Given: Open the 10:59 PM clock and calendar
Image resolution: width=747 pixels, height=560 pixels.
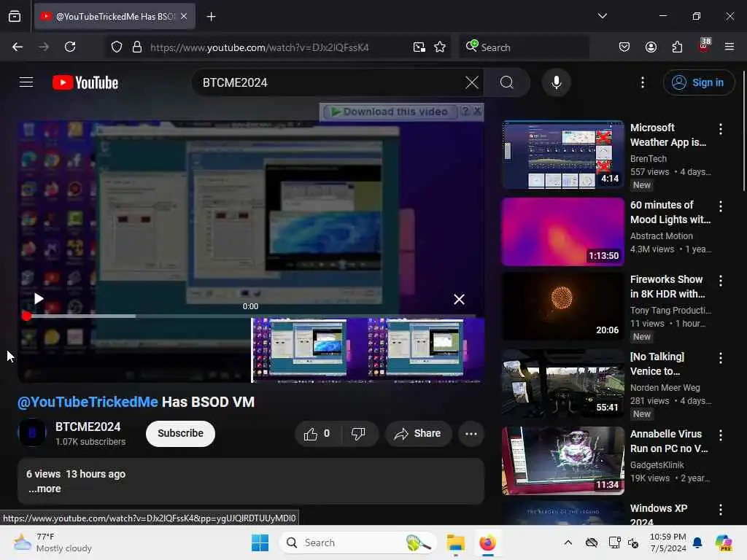Looking at the screenshot, I should [x=668, y=542].
